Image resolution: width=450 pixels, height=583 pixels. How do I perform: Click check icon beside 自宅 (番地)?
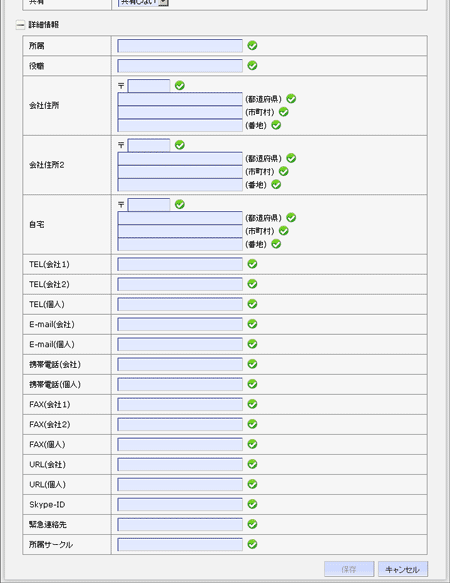click(276, 244)
